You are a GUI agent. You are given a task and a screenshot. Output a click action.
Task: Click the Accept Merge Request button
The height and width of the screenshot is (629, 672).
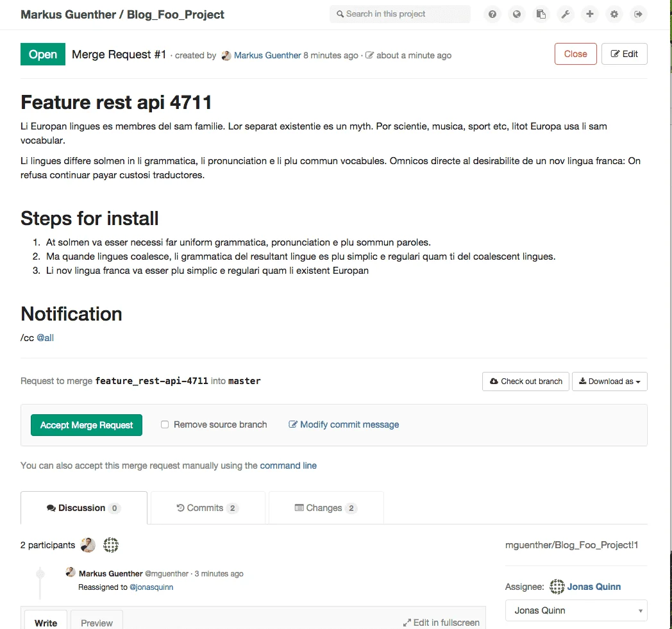pyautogui.click(x=87, y=425)
